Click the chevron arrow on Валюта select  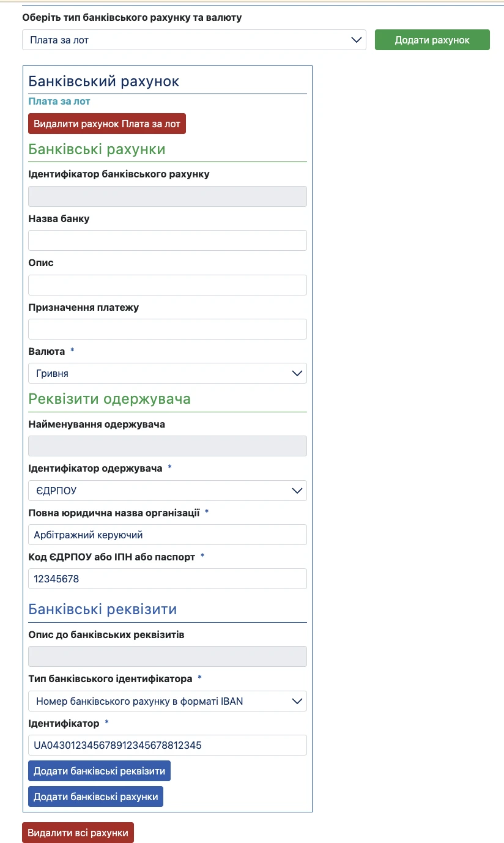click(x=297, y=373)
